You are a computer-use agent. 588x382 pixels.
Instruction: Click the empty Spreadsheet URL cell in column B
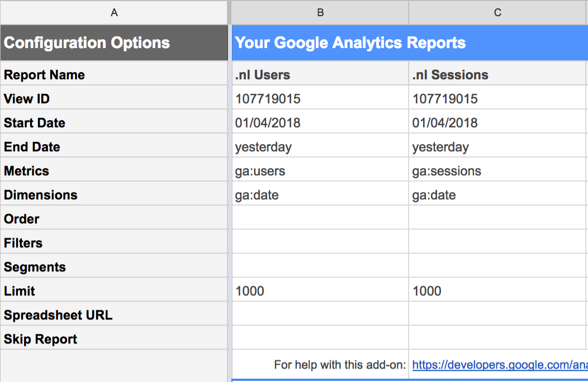(x=320, y=314)
